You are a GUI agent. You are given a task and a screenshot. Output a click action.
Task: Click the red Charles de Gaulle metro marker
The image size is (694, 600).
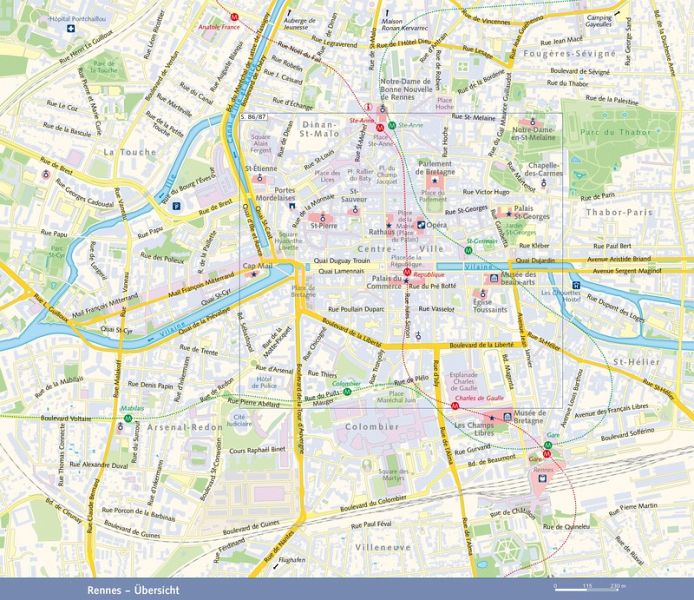pos(455,406)
